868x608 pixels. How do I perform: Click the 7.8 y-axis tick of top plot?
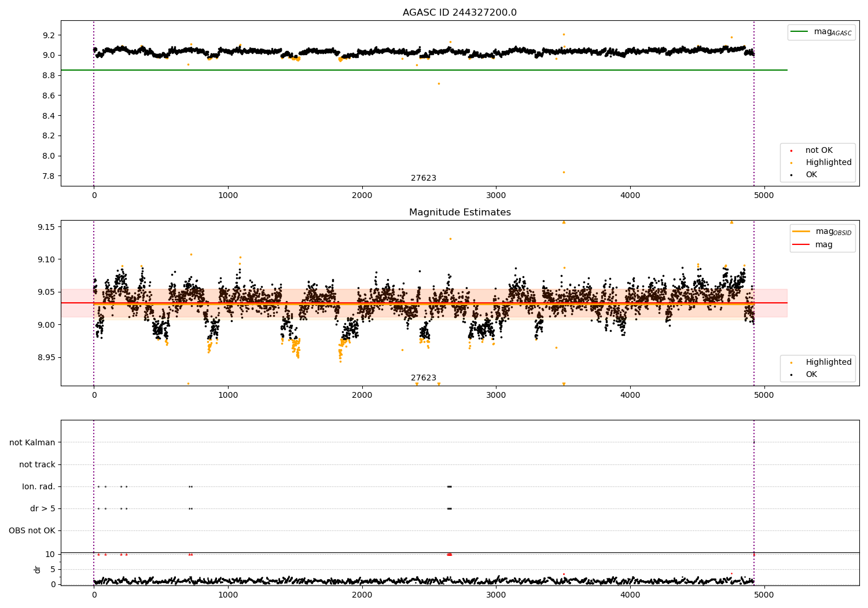[x=49, y=176]
